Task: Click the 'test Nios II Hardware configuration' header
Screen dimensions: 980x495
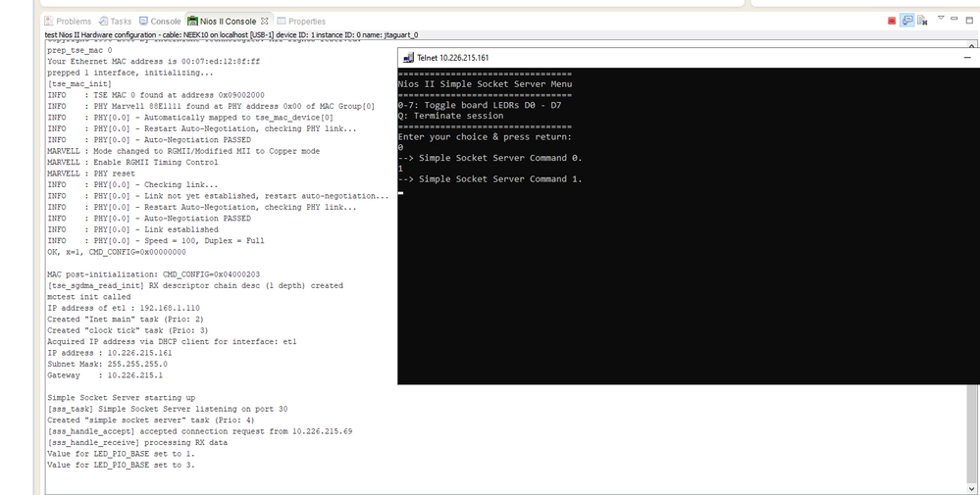Action: tap(232, 35)
